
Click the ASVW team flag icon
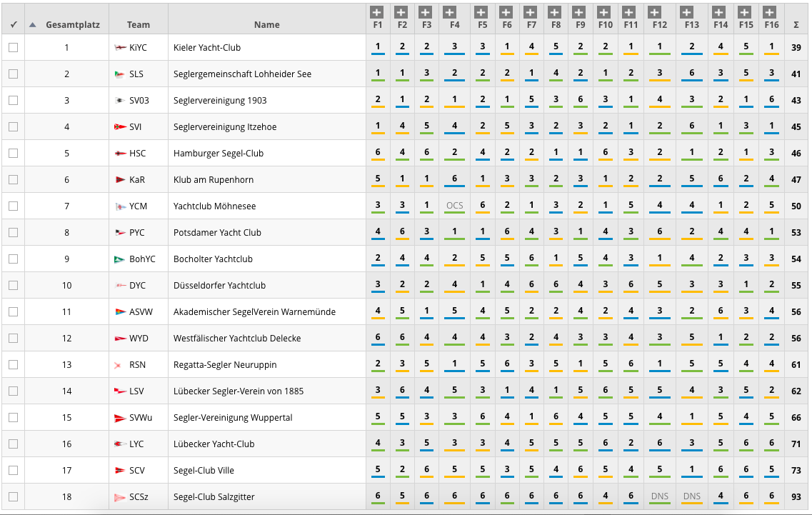click(x=120, y=312)
